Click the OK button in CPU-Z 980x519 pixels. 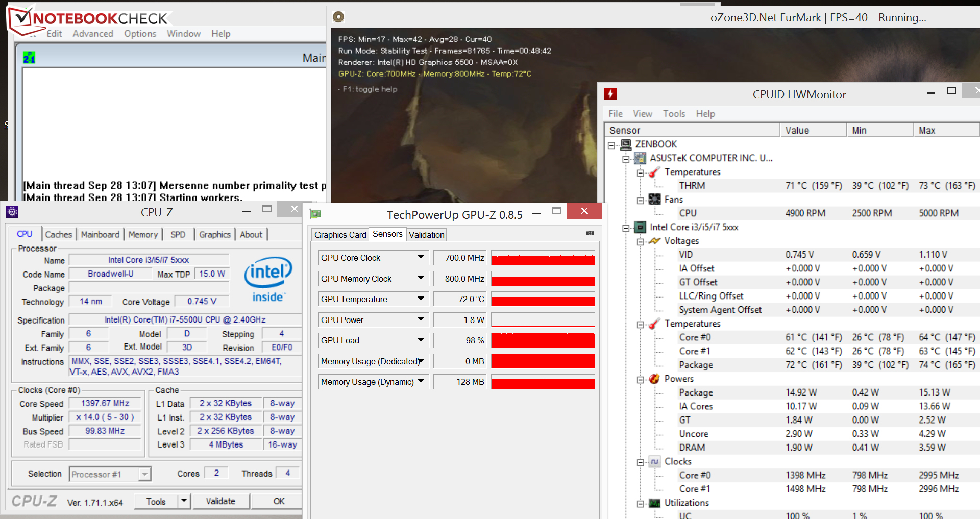click(279, 501)
